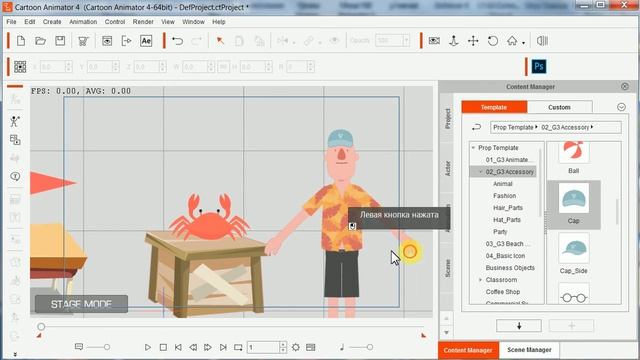Adjust the speech bubble slider knob
Image resolution: width=640 pixels, height=360 pixels.
click(x=107, y=347)
